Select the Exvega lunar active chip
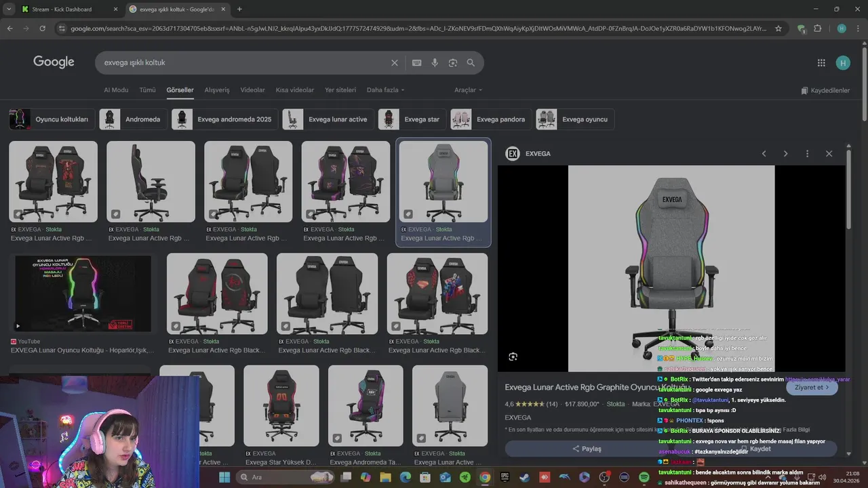Screen dimensions: 868x488 [328, 119]
